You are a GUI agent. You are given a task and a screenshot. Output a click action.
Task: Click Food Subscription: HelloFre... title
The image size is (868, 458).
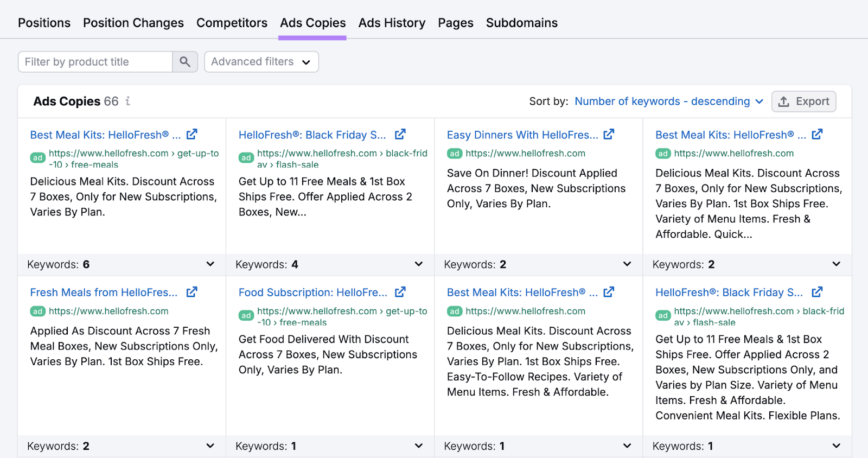[x=313, y=292]
